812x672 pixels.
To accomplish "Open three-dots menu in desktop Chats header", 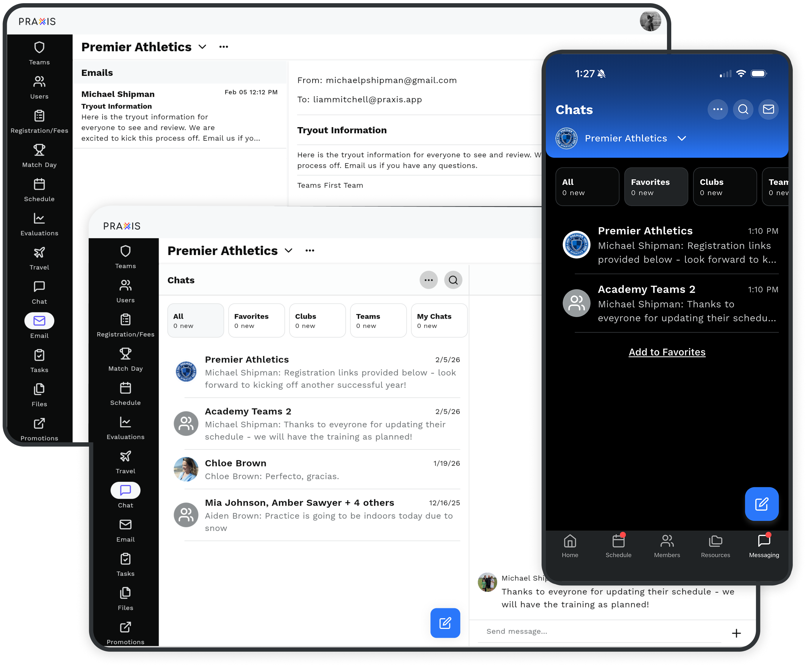I will pos(428,280).
